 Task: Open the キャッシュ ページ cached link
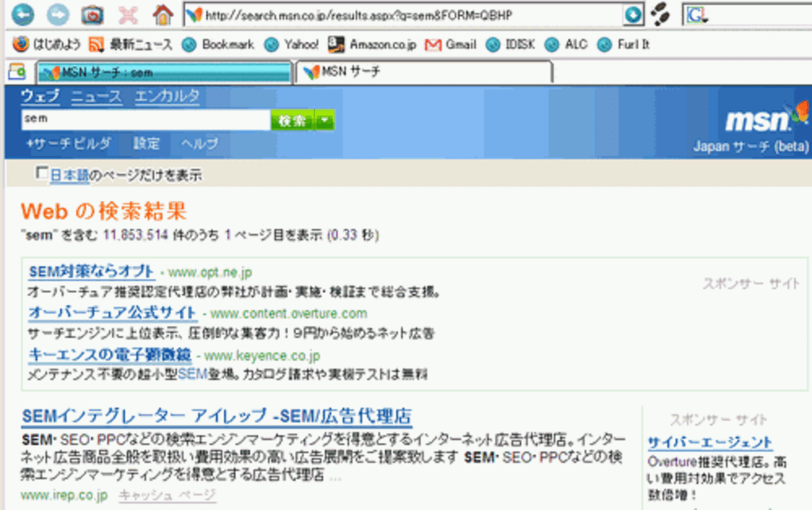coord(168,496)
